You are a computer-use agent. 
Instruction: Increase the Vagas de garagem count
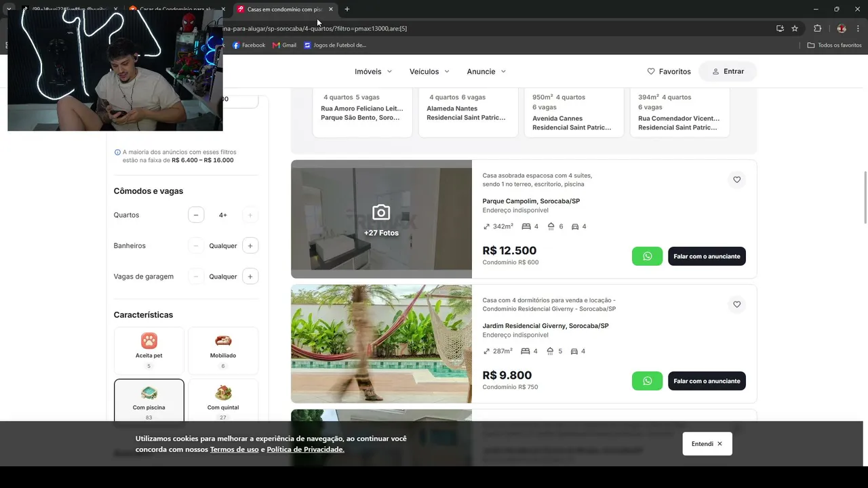(x=250, y=277)
